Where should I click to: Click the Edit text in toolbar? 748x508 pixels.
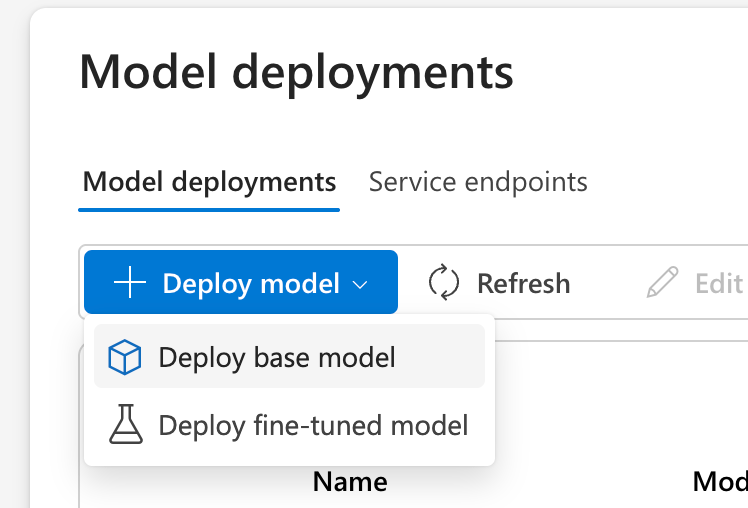click(718, 284)
